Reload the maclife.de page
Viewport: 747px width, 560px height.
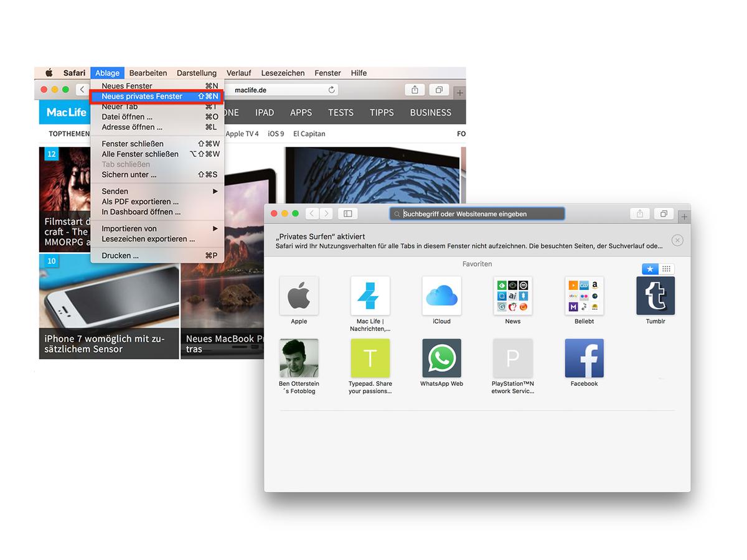(332, 90)
